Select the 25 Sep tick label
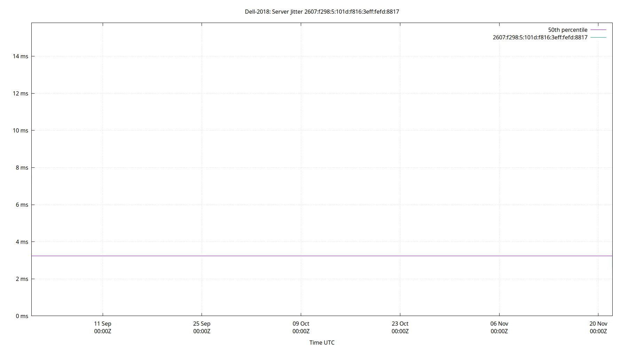 point(202,324)
